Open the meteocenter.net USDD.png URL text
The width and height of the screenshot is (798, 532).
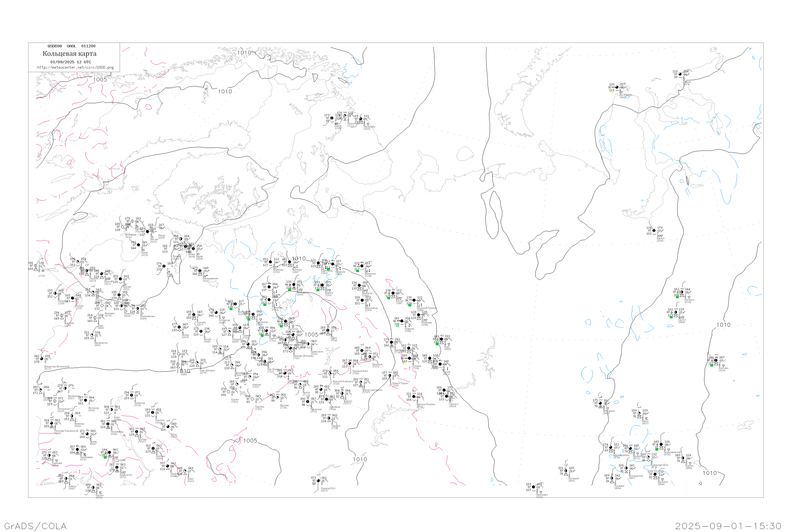pyautogui.click(x=75, y=68)
